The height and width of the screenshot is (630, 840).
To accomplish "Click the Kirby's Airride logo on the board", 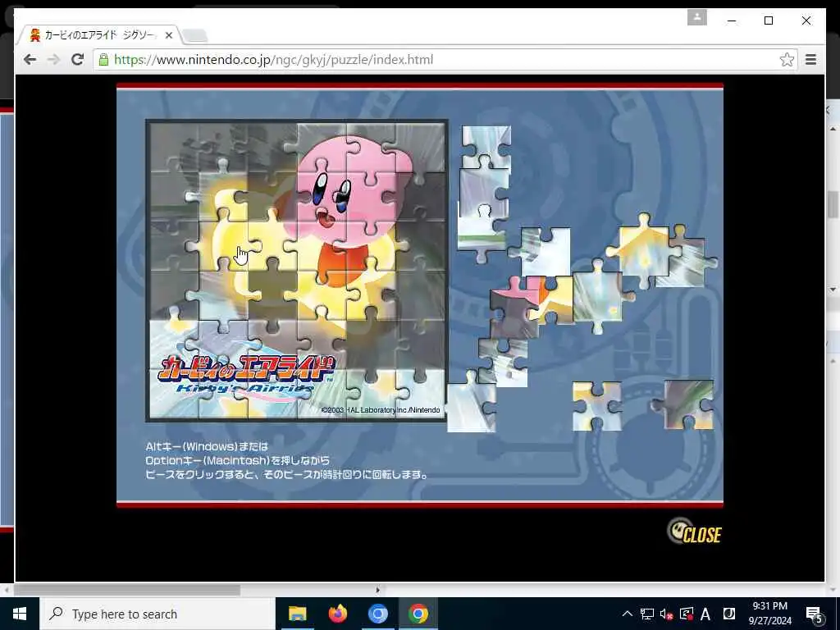I will coord(245,375).
